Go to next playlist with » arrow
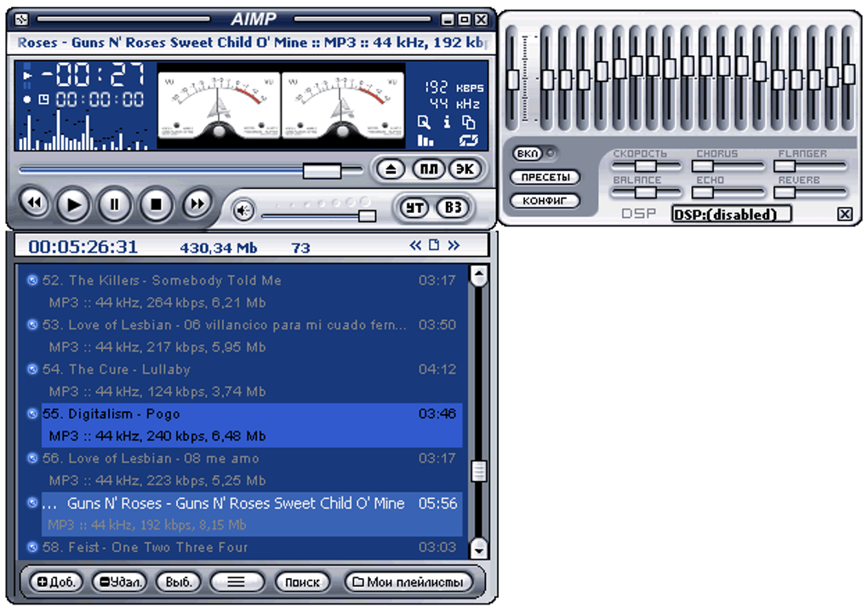Screen dimensions: 868x613 point(454,245)
